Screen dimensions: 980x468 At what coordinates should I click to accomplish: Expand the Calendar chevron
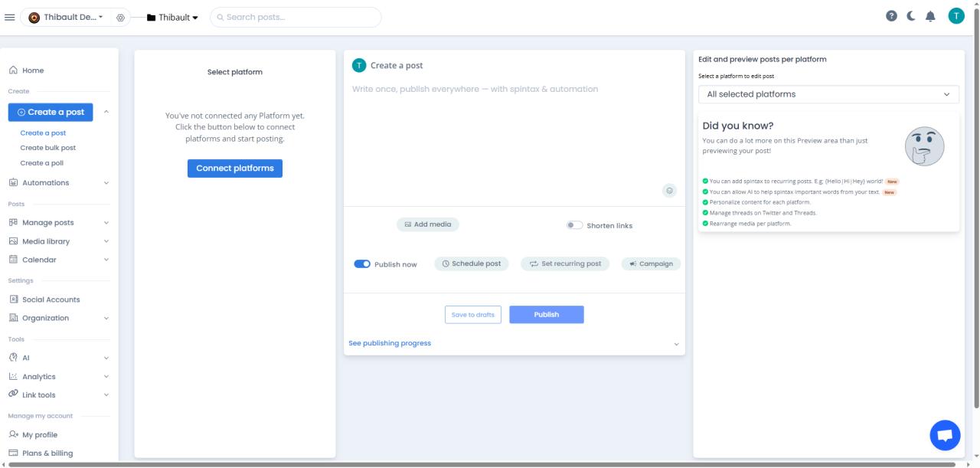106,260
